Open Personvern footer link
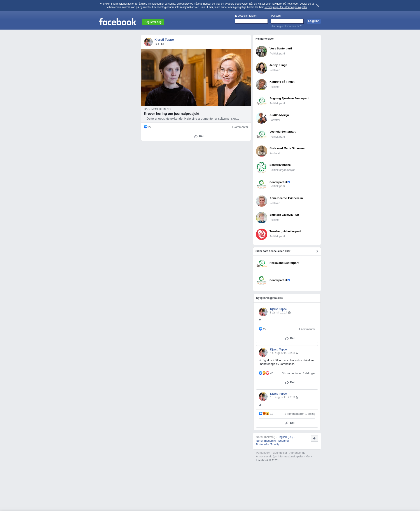The image size is (420, 511). coord(263,453)
